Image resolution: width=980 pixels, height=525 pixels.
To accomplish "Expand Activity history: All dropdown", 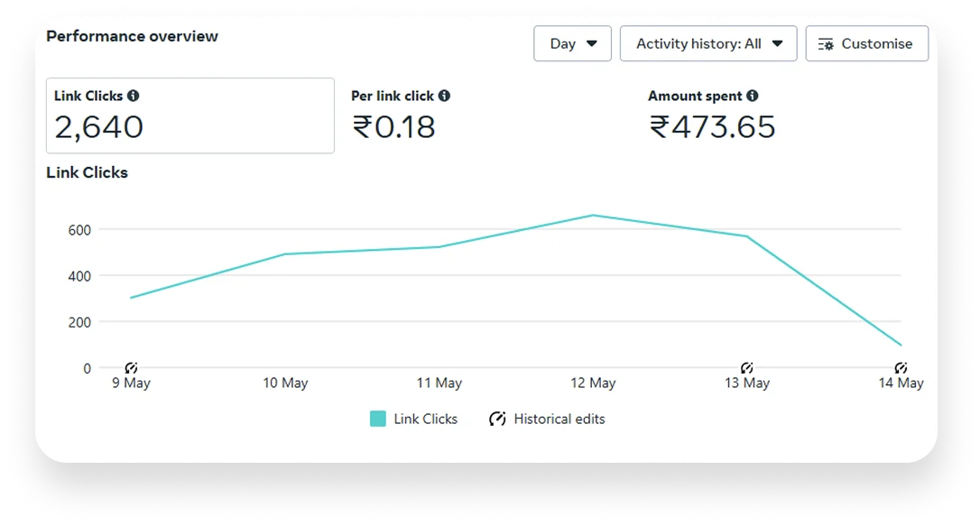I will pos(708,43).
